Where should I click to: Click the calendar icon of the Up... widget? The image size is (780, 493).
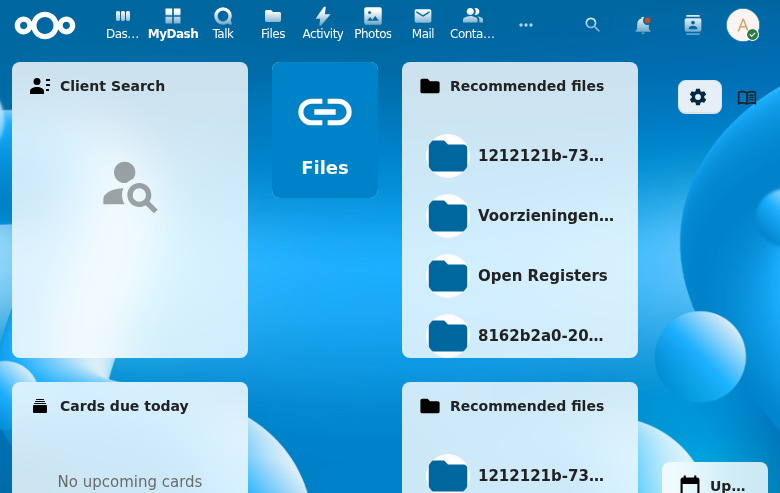point(689,485)
